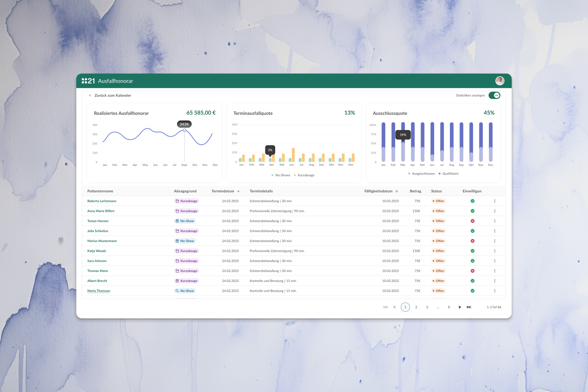Click Termindetails column header
This screenshot has width=588, height=392.
[x=261, y=191]
